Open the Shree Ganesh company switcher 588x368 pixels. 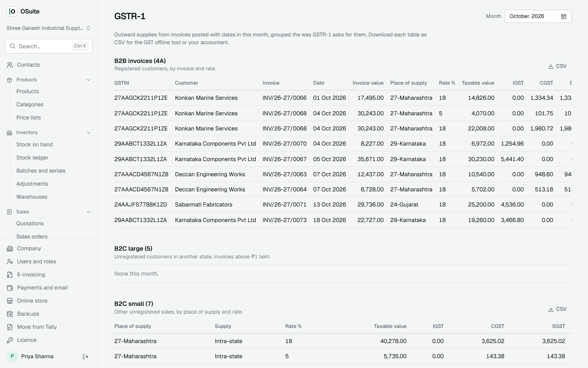pyautogui.click(x=49, y=28)
